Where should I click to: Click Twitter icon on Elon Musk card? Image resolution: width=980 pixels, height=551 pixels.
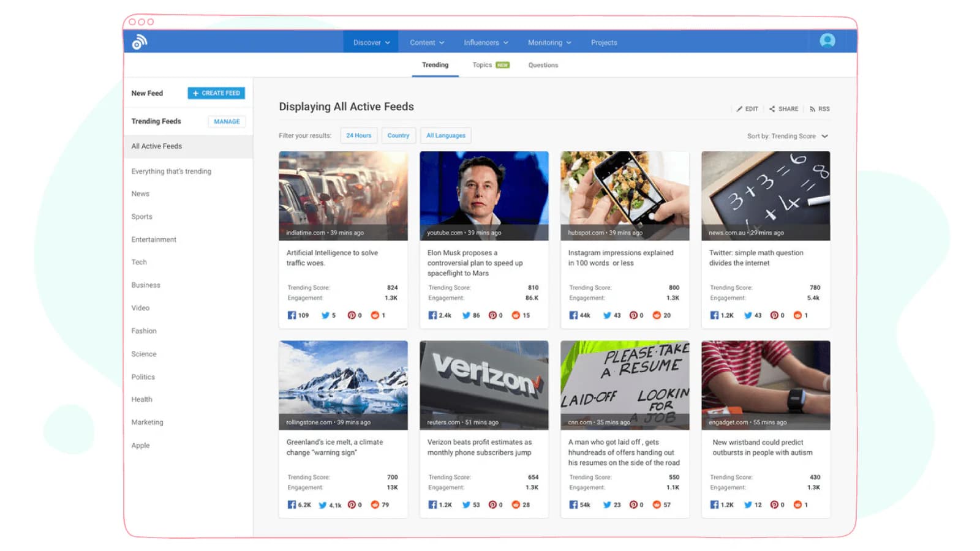[466, 315]
